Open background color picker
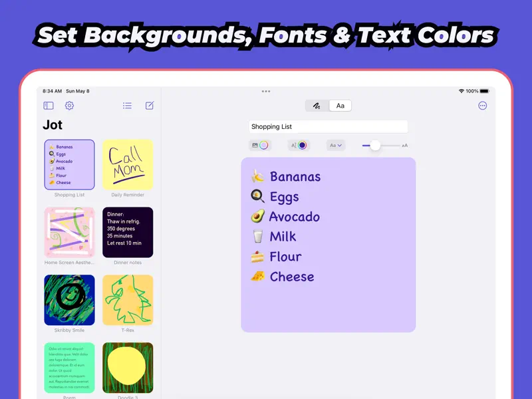Screen dimensions: 532x399 click(260, 145)
